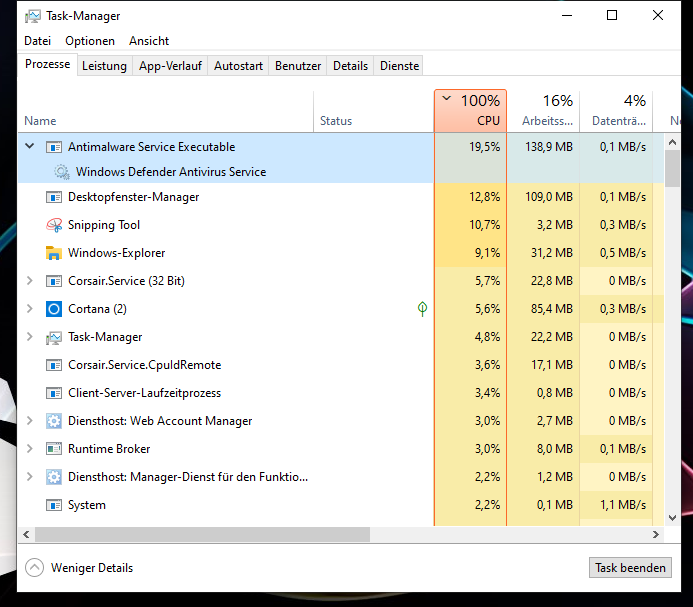Click the Task beenden button
Screen dimensions: 693x607
tap(630, 568)
